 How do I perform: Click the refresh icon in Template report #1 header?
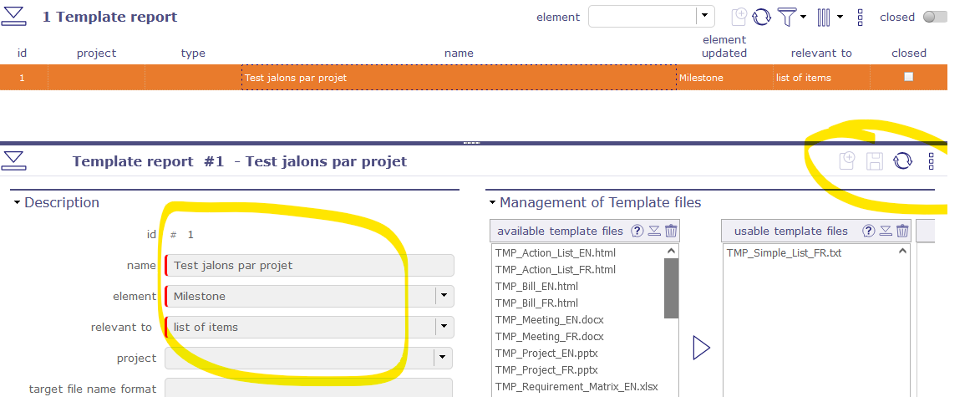902,161
